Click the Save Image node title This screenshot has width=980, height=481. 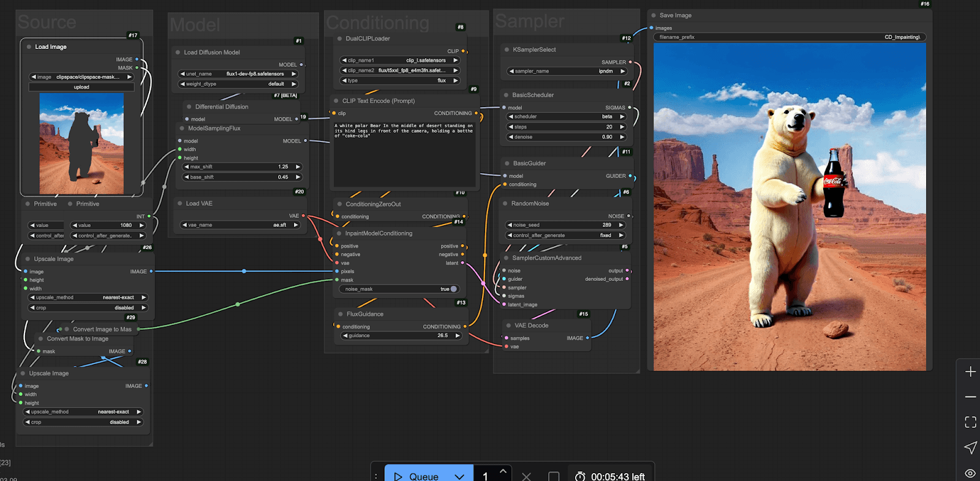click(675, 15)
